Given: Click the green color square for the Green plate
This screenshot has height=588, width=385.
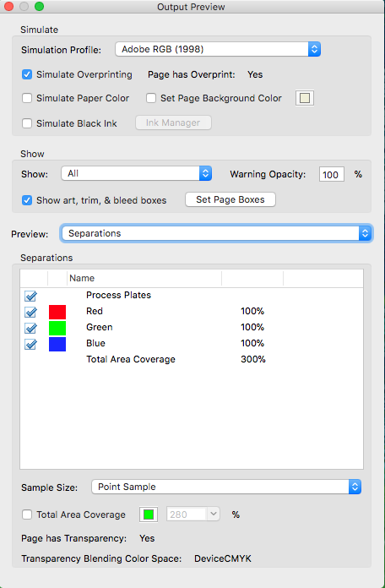Looking at the screenshot, I should (x=57, y=328).
